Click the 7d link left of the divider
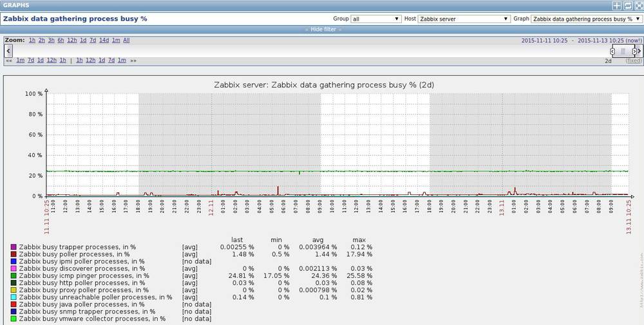Viewport: 644px width, 325px height. point(31,60)
